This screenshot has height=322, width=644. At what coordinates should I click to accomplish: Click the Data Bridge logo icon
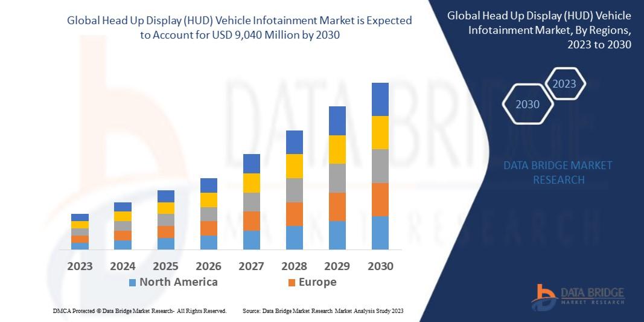click(544, 297)
